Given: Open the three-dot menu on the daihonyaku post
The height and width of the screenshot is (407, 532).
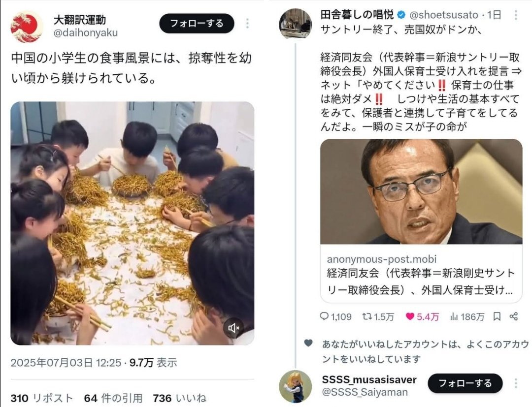Looking at the screenshot, I should 247,24.
